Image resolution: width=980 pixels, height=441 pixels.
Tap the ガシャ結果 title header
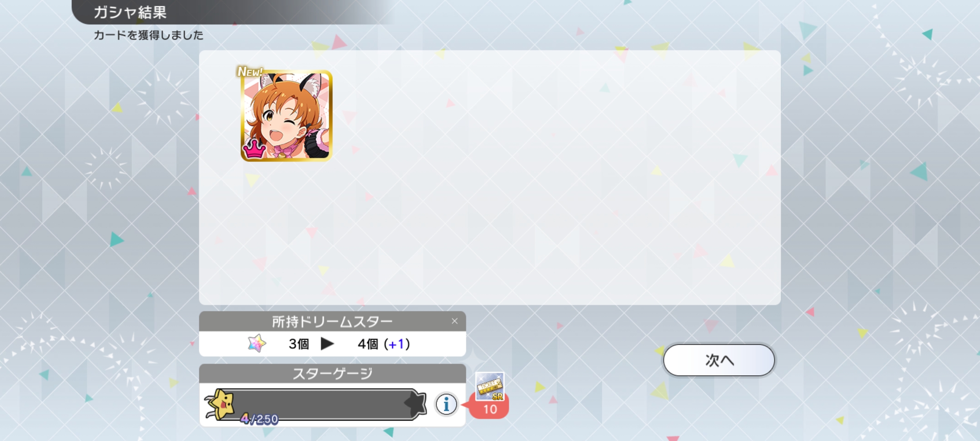point(130,12)
